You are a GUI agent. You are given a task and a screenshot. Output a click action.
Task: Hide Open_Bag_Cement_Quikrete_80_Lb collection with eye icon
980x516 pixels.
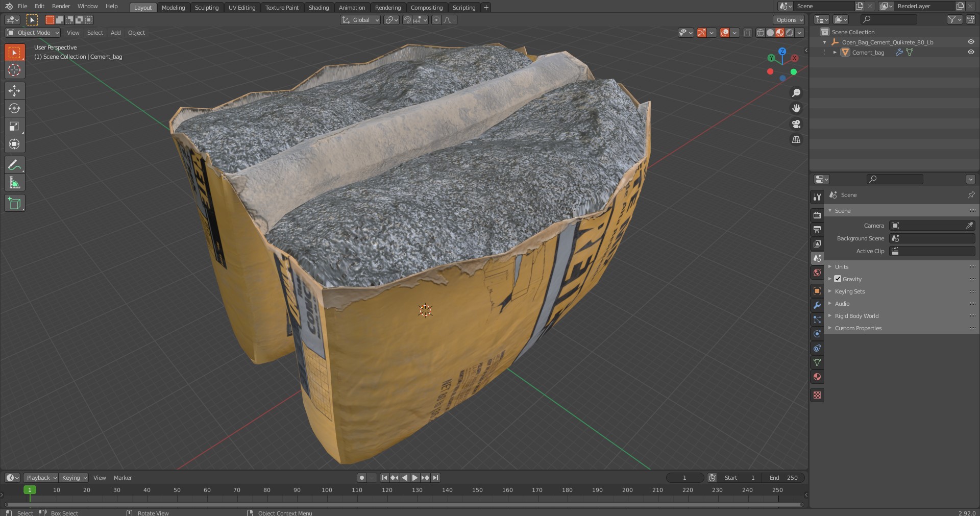pyautogui.click(x=971, y=42)
